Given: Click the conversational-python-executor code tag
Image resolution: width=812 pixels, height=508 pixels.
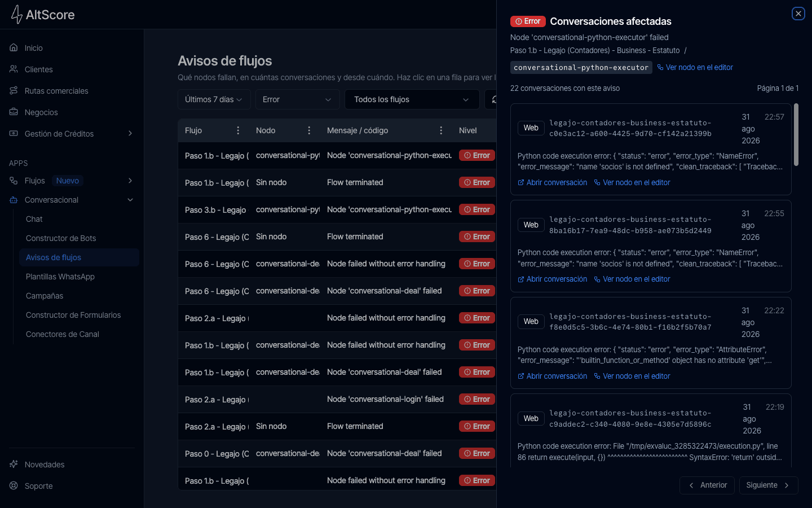Looking at the screenshot, I should (581, 68).
